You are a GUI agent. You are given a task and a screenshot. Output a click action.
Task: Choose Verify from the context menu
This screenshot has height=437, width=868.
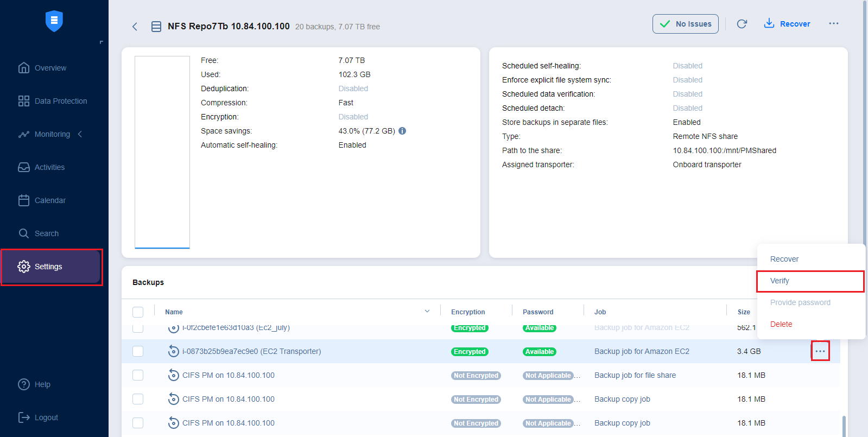pos(780,281)
